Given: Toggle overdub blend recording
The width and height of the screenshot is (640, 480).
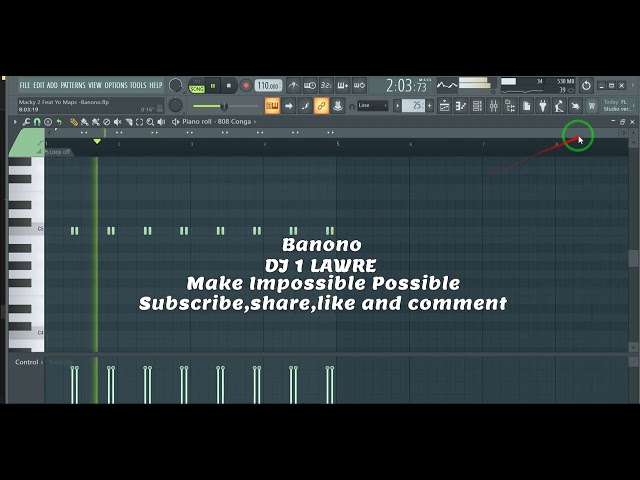Looking at the screenshot, I should (342, 86).
